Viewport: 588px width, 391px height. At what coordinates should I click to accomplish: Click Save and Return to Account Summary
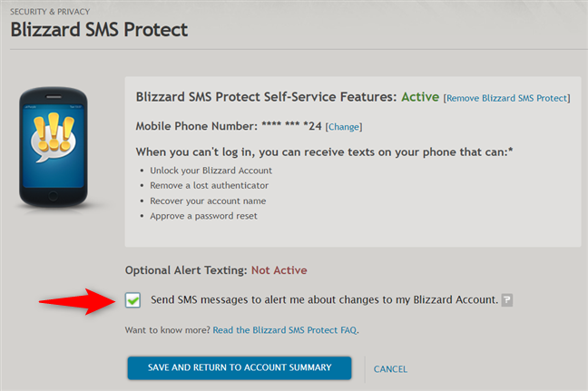(x=240, y=367)
